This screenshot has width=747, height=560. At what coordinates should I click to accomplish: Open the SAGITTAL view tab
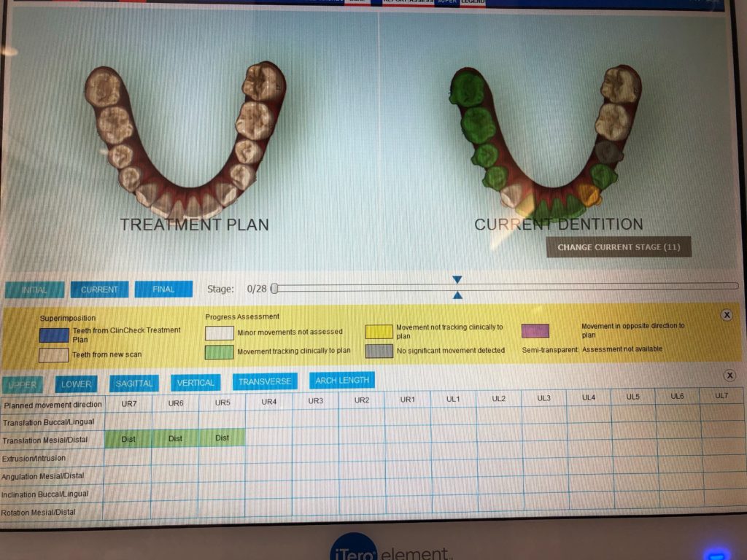[134, 384]
